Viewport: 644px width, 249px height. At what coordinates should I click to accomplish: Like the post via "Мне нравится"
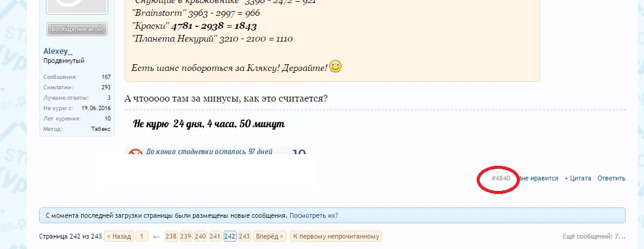(538, 178)
